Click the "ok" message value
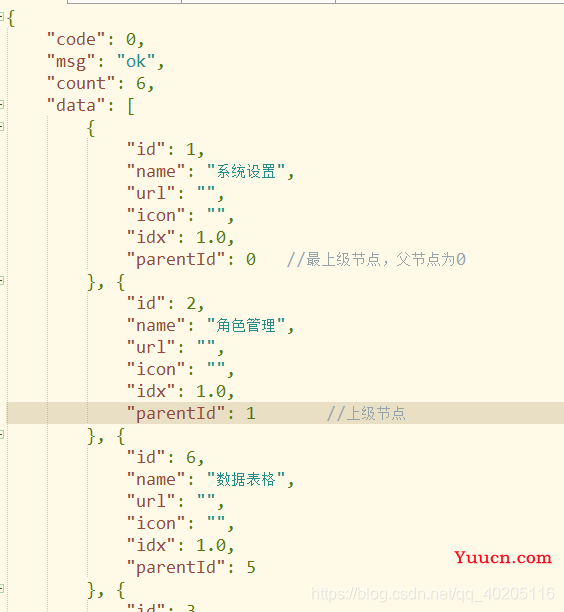 tap(135, 62)
